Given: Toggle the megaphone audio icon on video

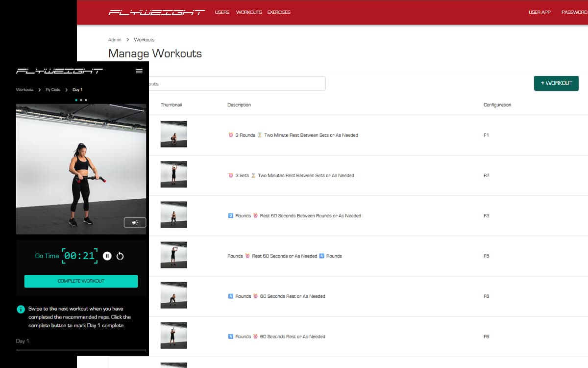Looking at the screenshot, I should coord(135,223).
